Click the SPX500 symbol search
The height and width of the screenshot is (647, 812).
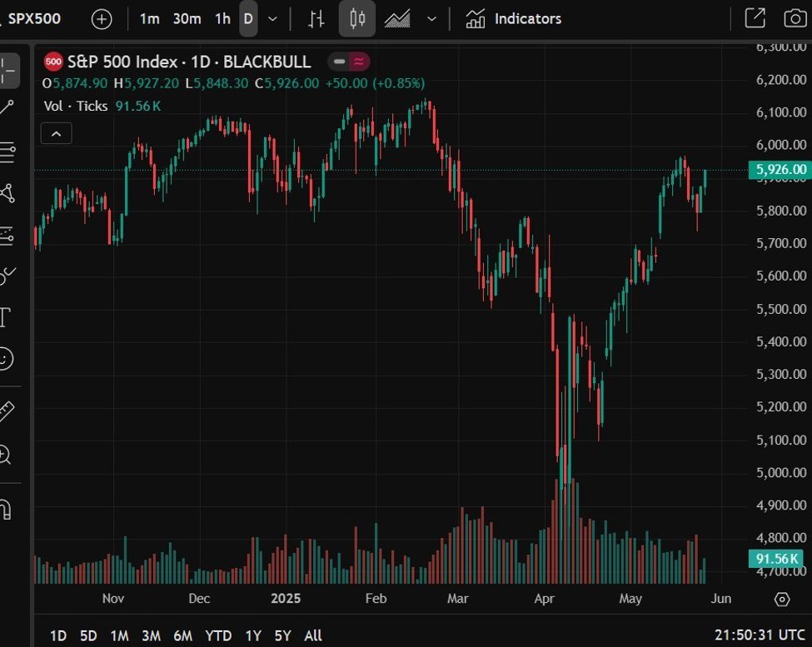click(34, 18)
